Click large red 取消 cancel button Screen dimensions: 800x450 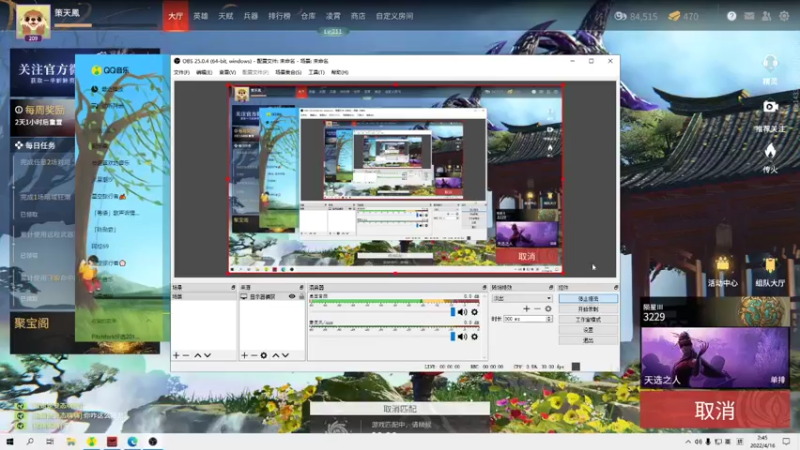[x=715, y=410]
